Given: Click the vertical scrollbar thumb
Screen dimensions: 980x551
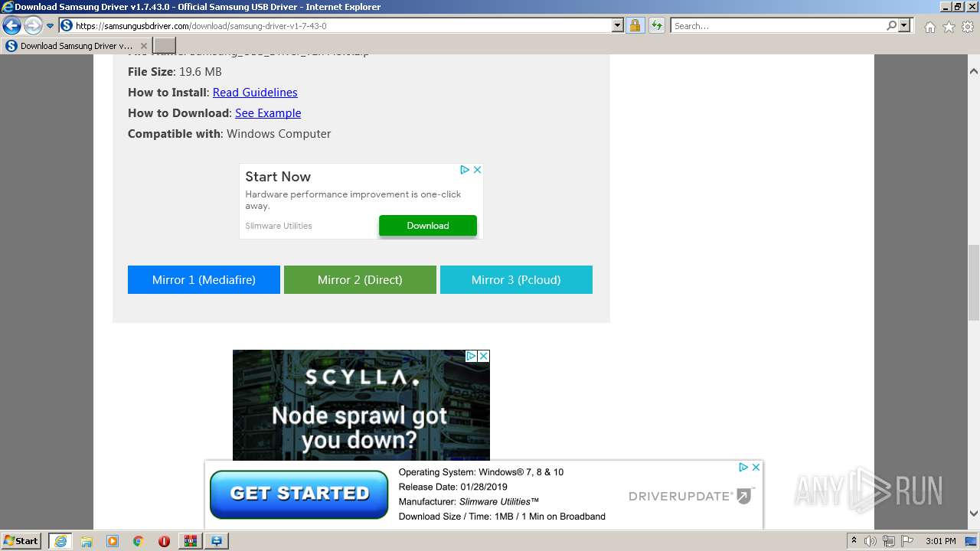Looking at the screenshot, I should (973, 283).
